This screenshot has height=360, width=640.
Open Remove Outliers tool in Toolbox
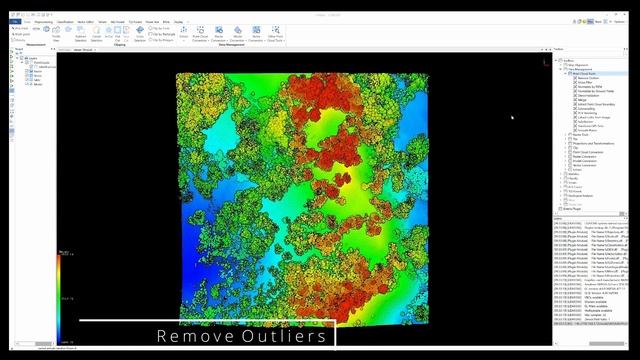(x=588, y=78)
